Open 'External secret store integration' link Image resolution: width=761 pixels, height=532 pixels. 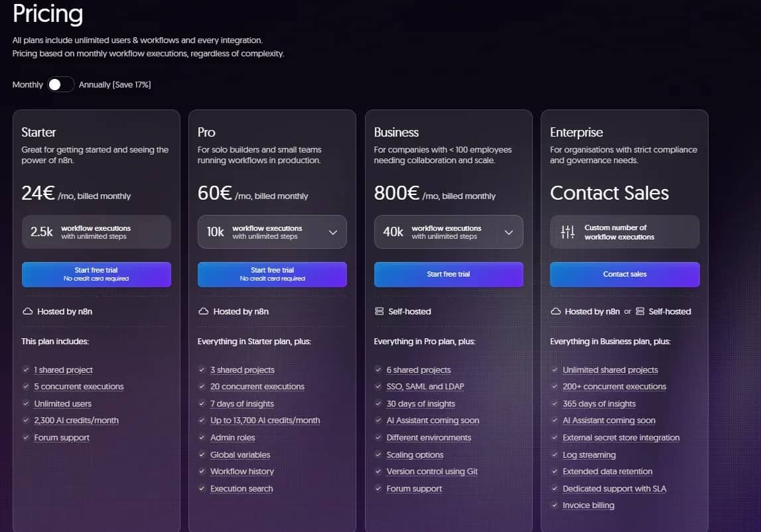621,438
